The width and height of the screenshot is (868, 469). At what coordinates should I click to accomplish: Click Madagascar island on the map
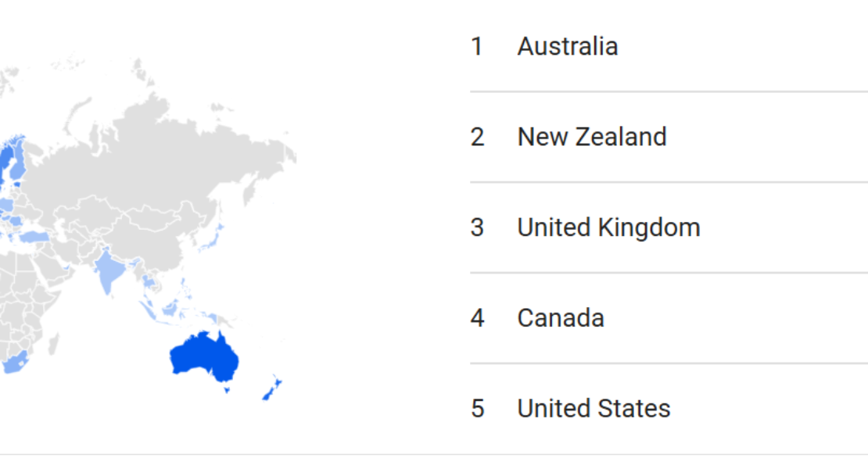tap(53, 342)
